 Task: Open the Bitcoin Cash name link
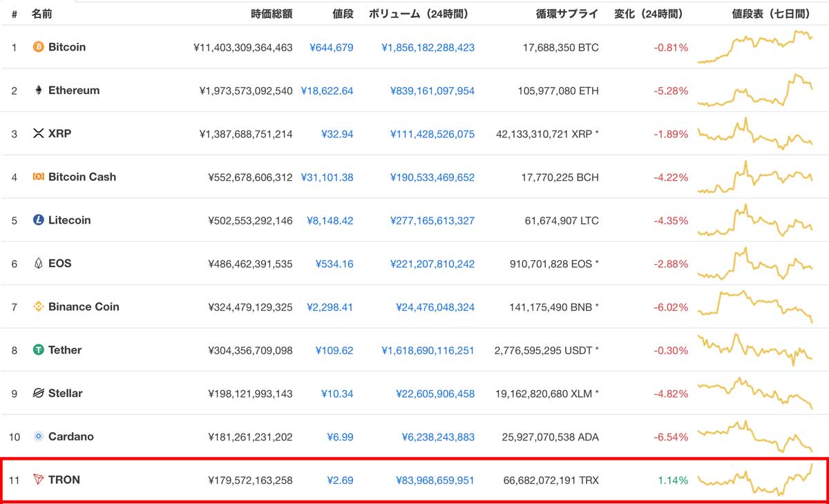[x=82, y=177]
